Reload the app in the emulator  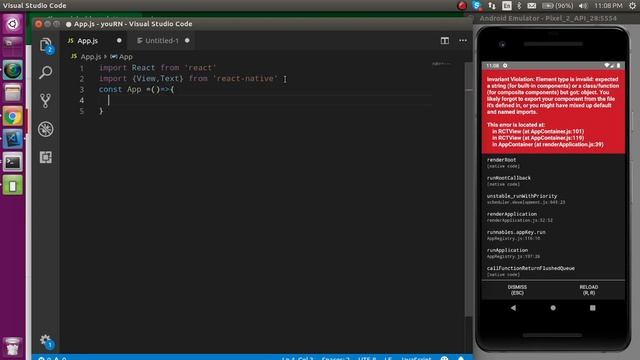click(x=588, y=290)
